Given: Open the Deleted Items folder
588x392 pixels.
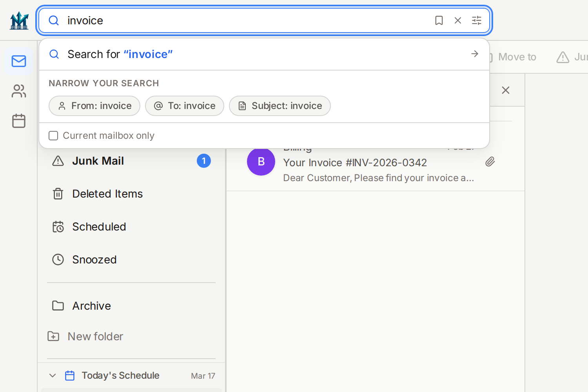Looking at the screenshot, I should pyautogui.click(x=107, y=194).
